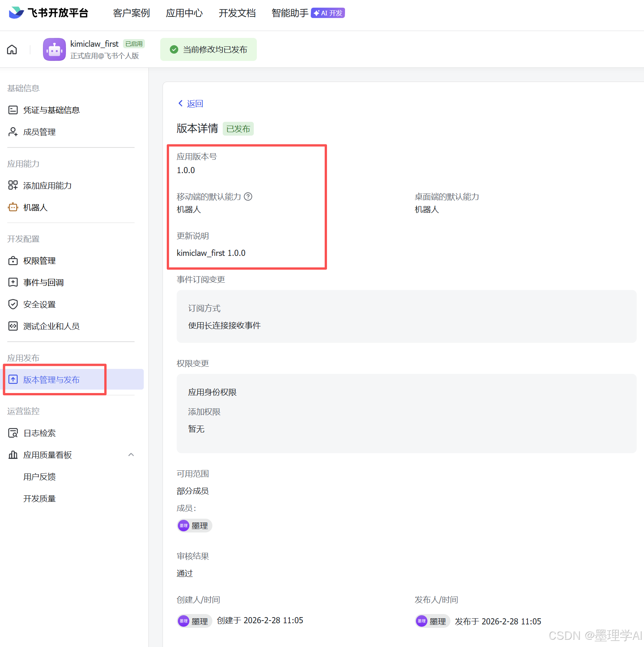Click the help icon beside 移动端的默认能力

click(x=248, y=197)
